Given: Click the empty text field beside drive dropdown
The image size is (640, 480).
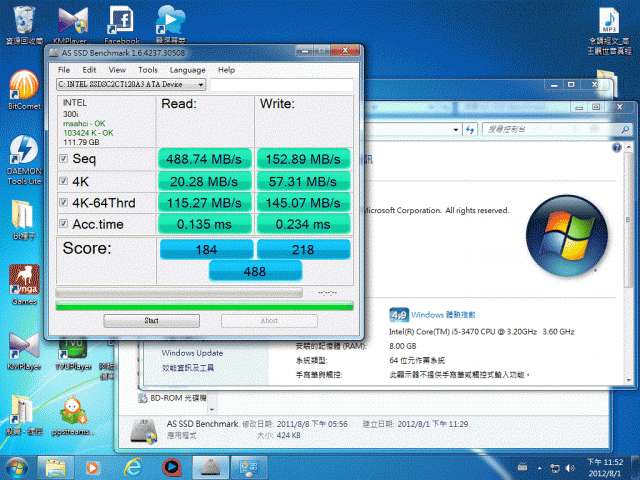Looking at the screenshot, I should coord(281,84).
